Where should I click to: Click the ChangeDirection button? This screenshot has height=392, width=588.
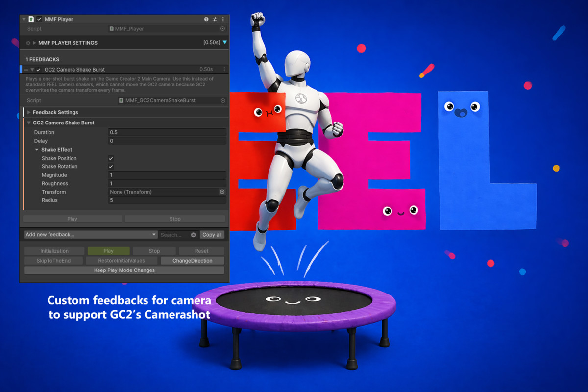(192, 261)
